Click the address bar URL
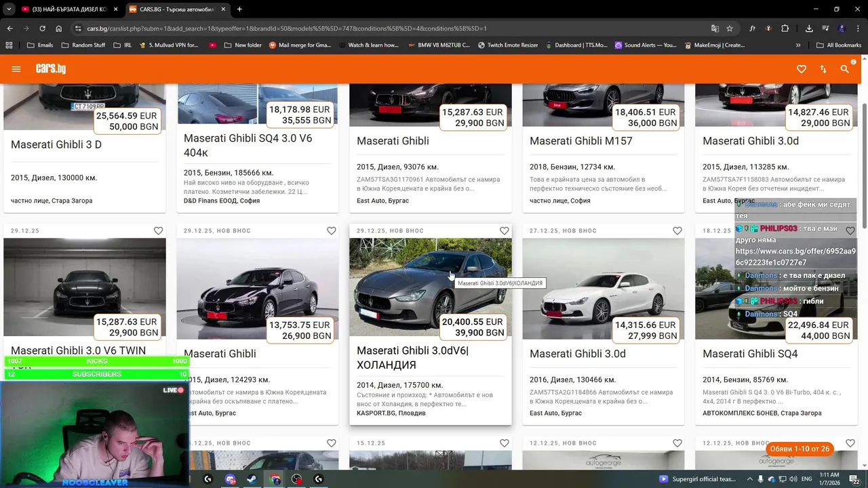 click(x=287, y=28)
